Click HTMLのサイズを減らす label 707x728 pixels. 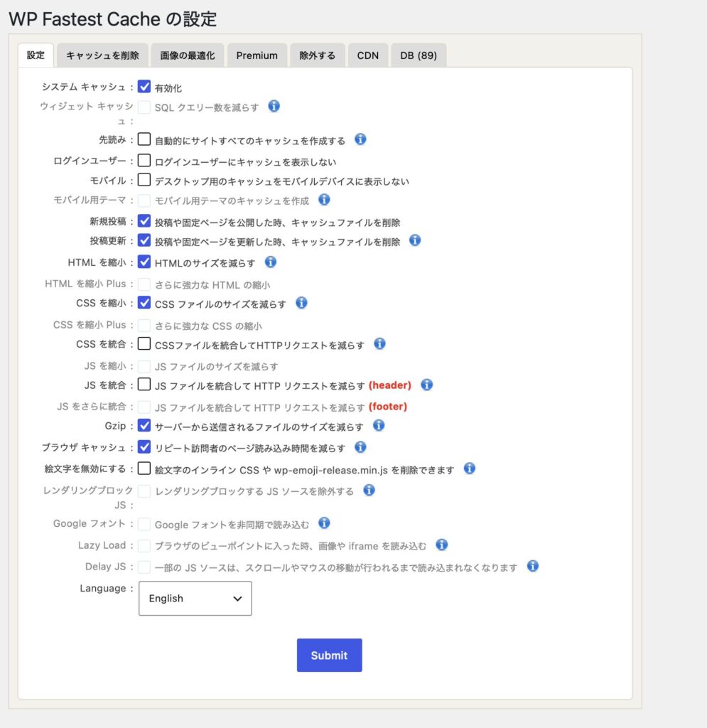click(205, 263)
